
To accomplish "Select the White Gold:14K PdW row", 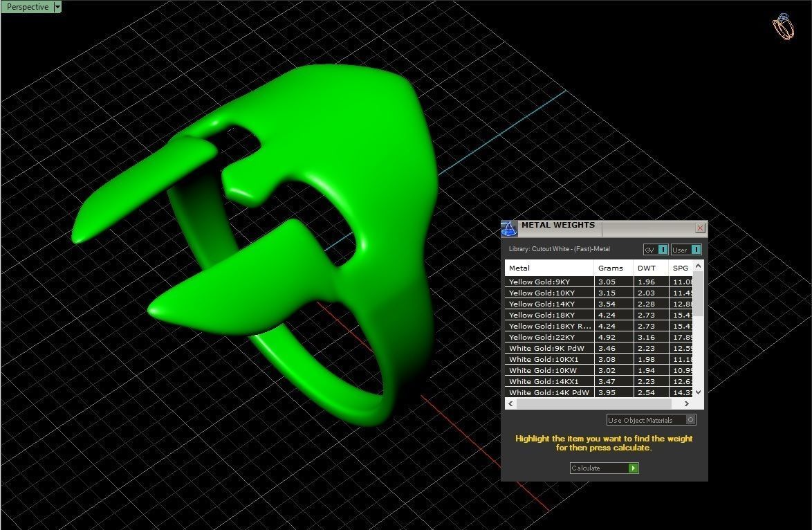I will point(599,392).
